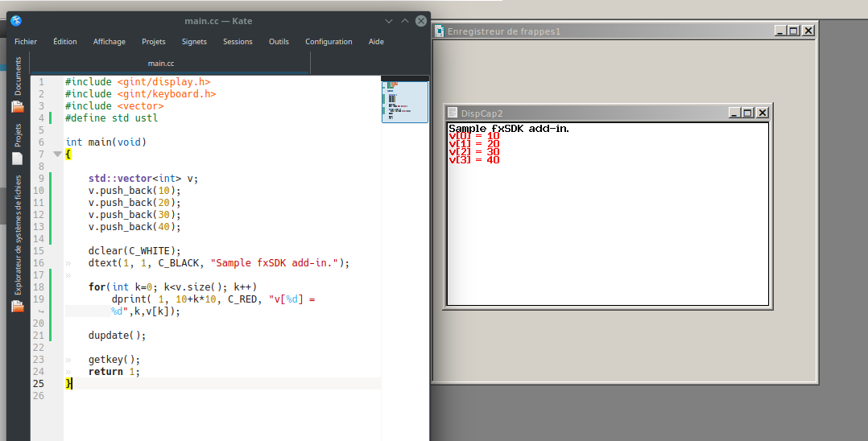Open the Sessions menu
This screenshot has height=441, width=868.
(x=238, y=42)
